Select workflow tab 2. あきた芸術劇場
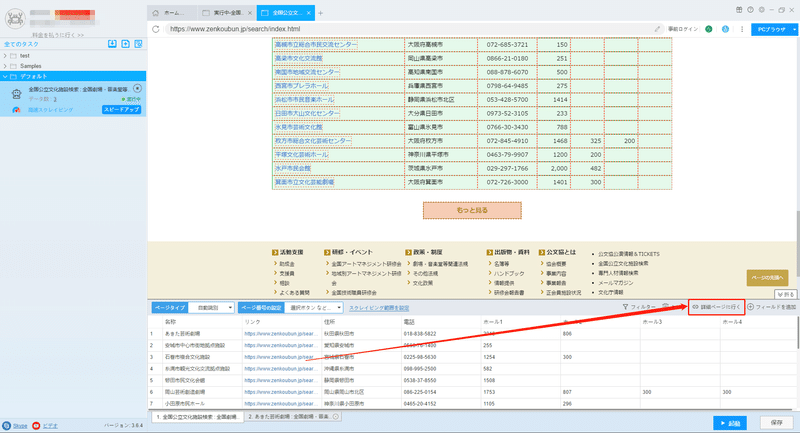The height and width of the screenshot is (433, 800). (293, 417)
